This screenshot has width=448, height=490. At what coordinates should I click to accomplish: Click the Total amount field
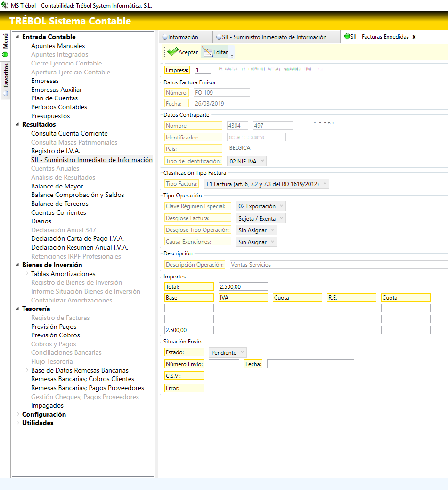pyautogui.click(x=243, y=286)
